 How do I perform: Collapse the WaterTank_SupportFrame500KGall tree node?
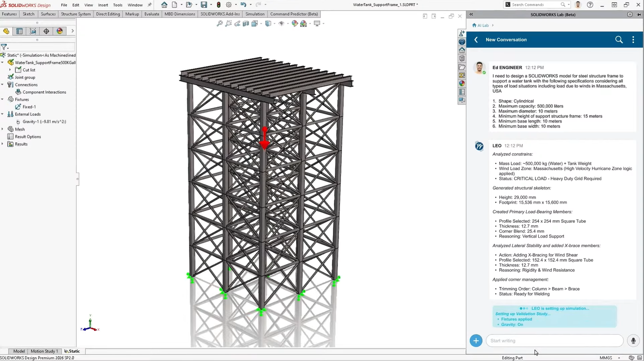(x=2, y=62)
